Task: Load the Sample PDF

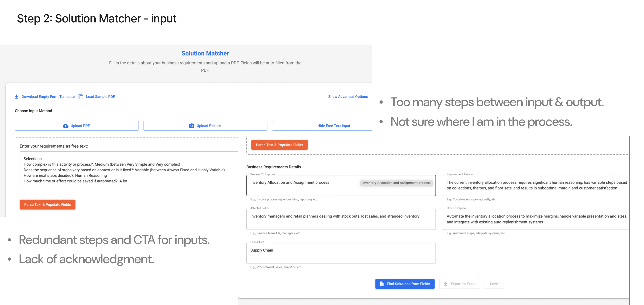Action: pyautogui.click(x=100, y=97)
